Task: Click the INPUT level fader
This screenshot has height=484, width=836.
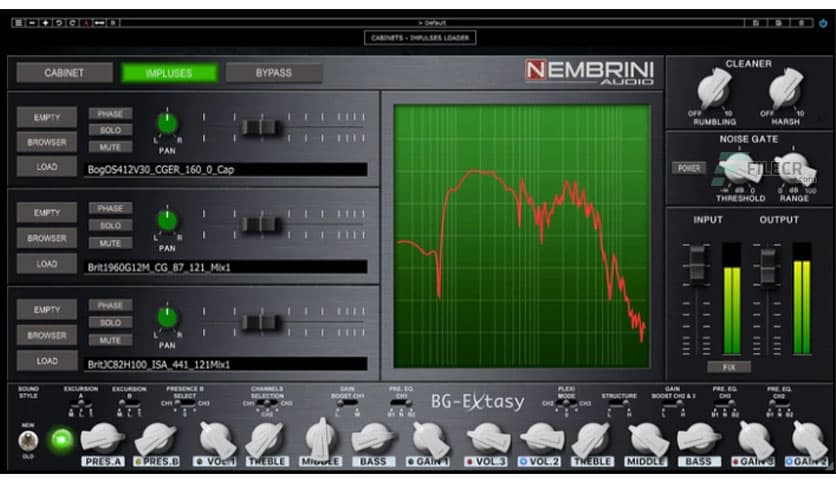Action: click(x=697, y=264)
